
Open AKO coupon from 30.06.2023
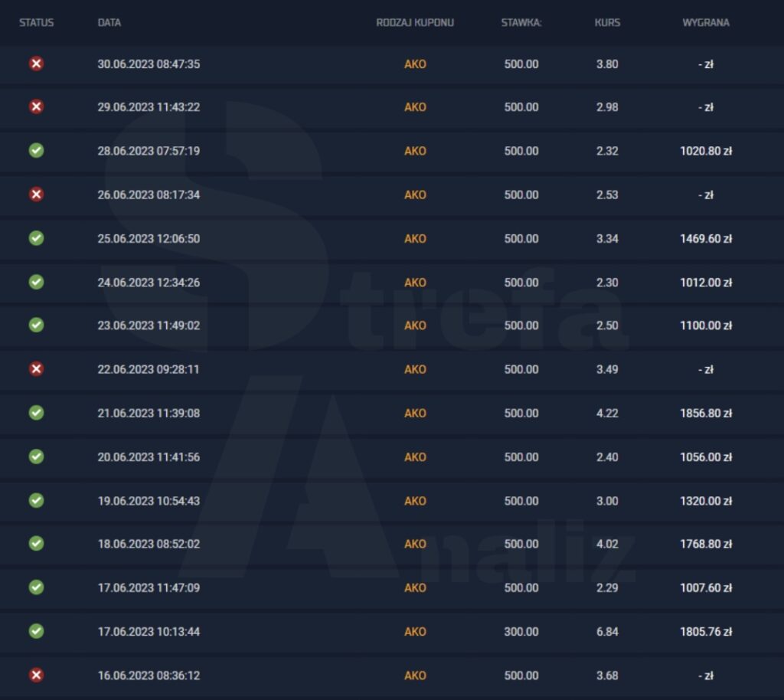coord(415,64)
